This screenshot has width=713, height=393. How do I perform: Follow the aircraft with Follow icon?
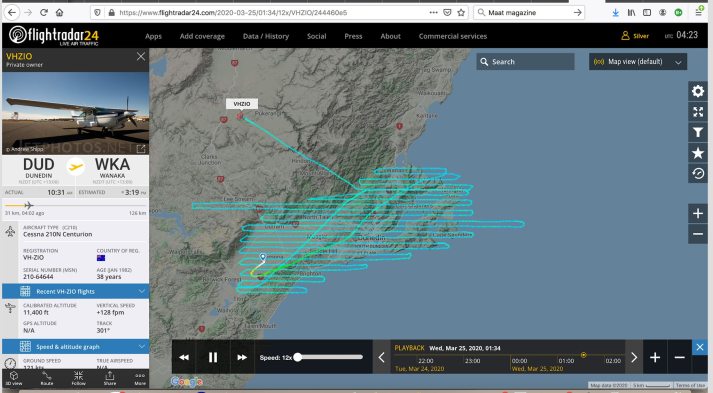coord(78,378)
